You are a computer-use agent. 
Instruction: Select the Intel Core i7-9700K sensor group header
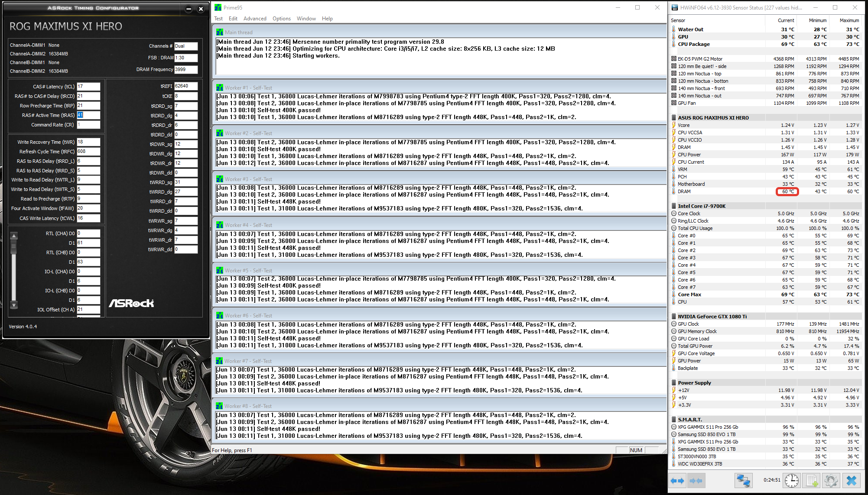[701, 206]
